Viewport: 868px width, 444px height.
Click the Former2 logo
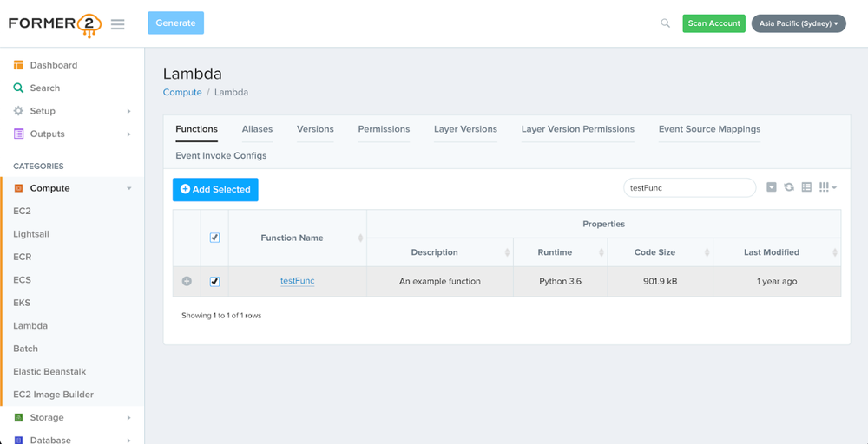[55, 25]
